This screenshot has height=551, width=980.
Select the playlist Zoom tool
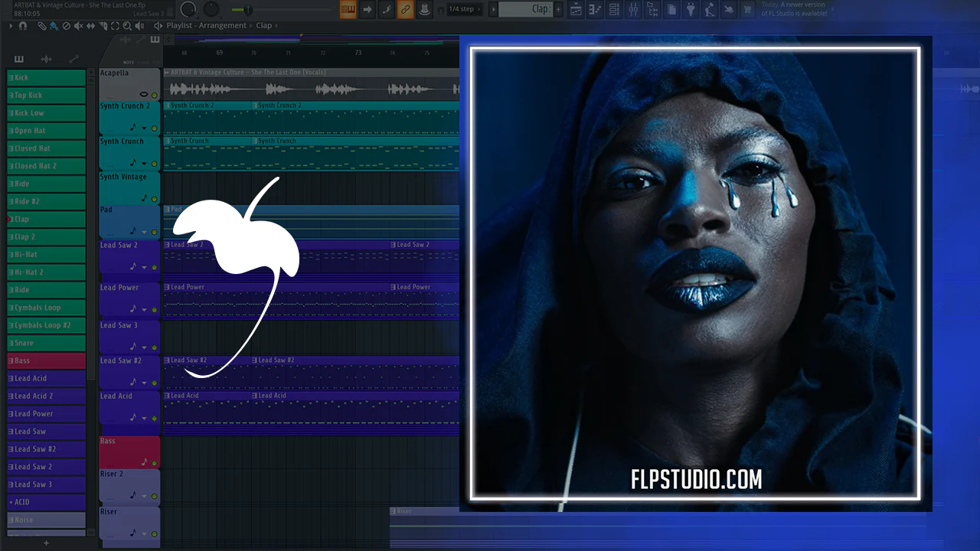tap(127, 25)
